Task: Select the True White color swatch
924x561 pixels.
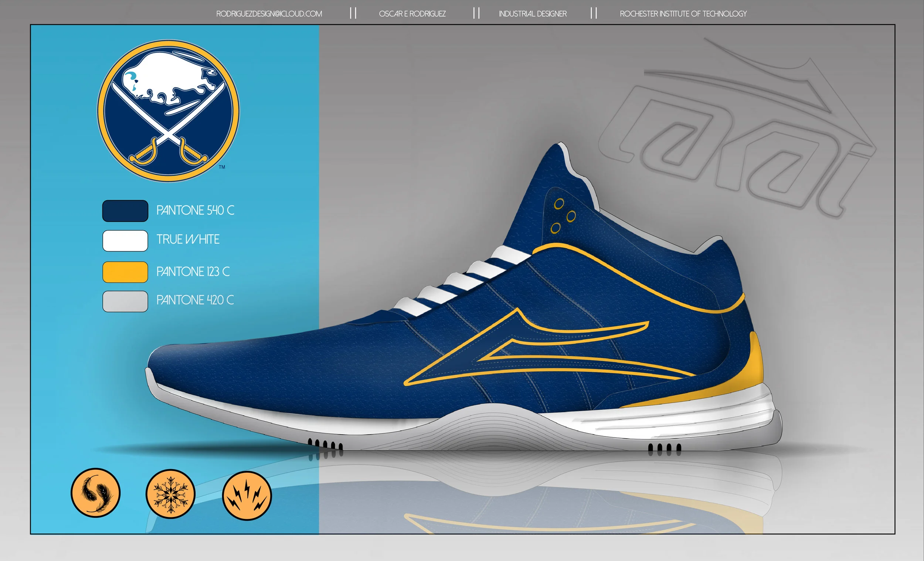Action: (125, 241)
